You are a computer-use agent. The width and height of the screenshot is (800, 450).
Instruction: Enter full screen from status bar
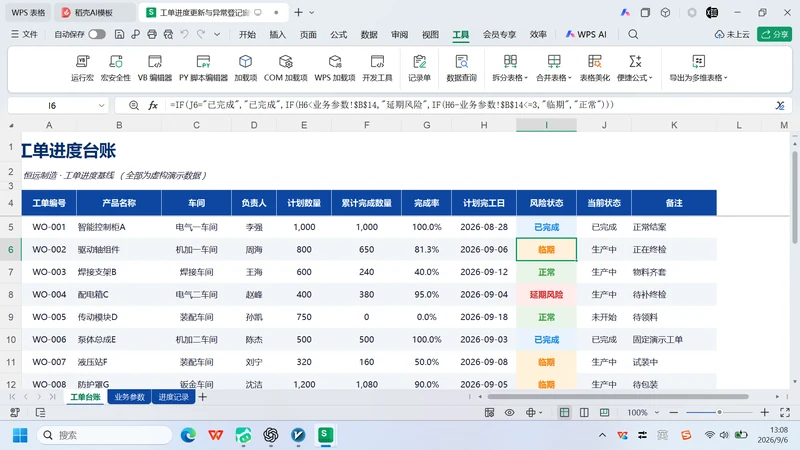coord(785,412)
